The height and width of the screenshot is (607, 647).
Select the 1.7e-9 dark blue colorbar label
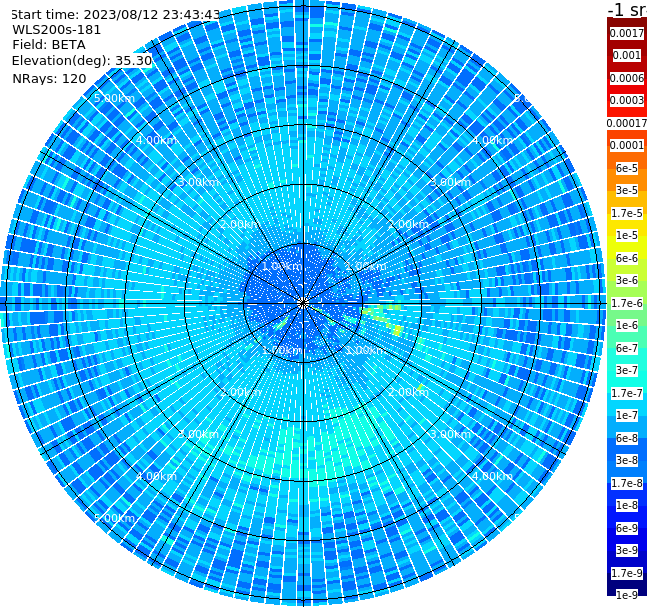(626, 573)
